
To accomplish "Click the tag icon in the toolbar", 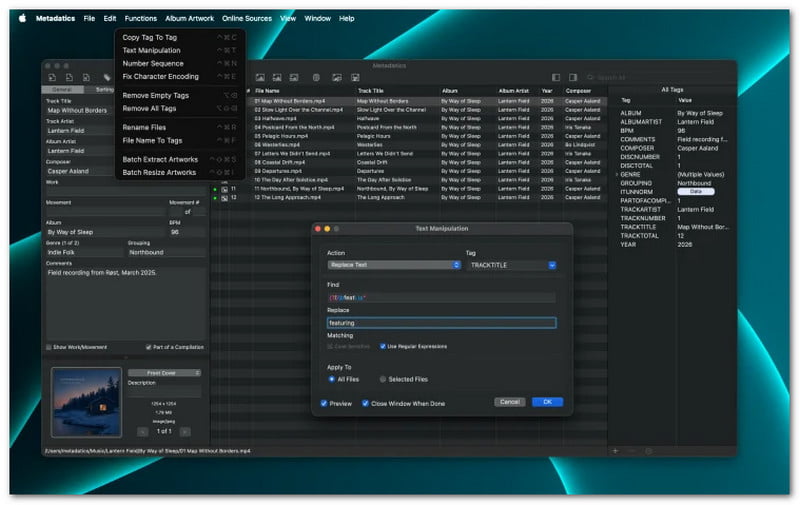I will [107, 78].
